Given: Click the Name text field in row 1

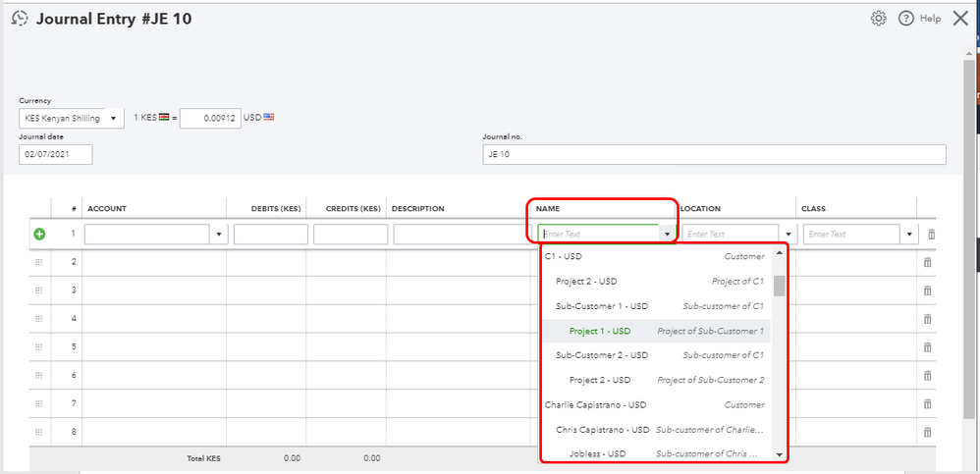Looking at the screenshot, I should click(599, 235).
